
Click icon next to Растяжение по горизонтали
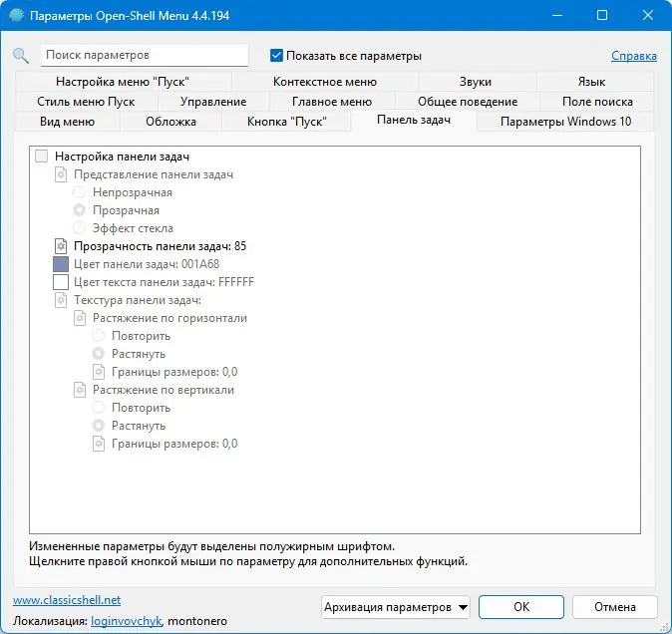[80, 318]
